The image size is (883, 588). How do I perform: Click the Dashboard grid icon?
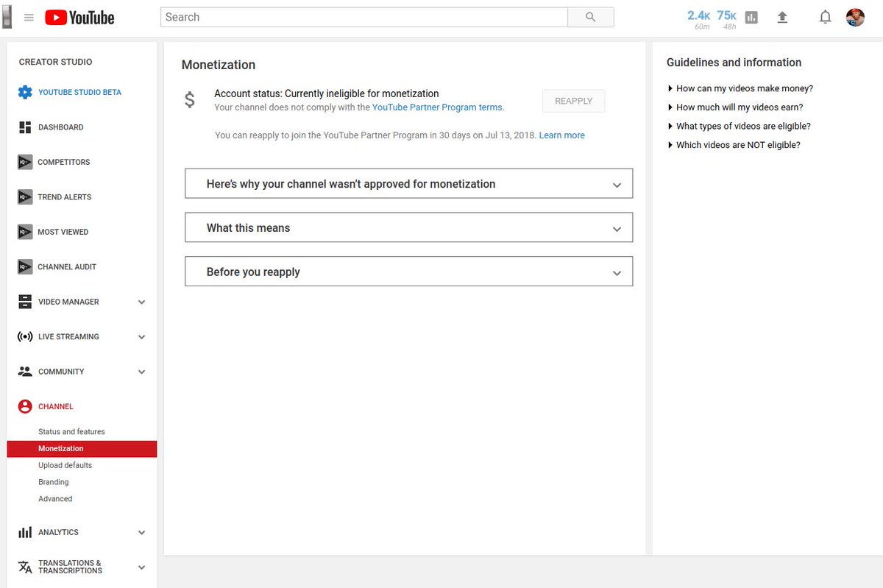pyautogui.click(x=25, y=127)
